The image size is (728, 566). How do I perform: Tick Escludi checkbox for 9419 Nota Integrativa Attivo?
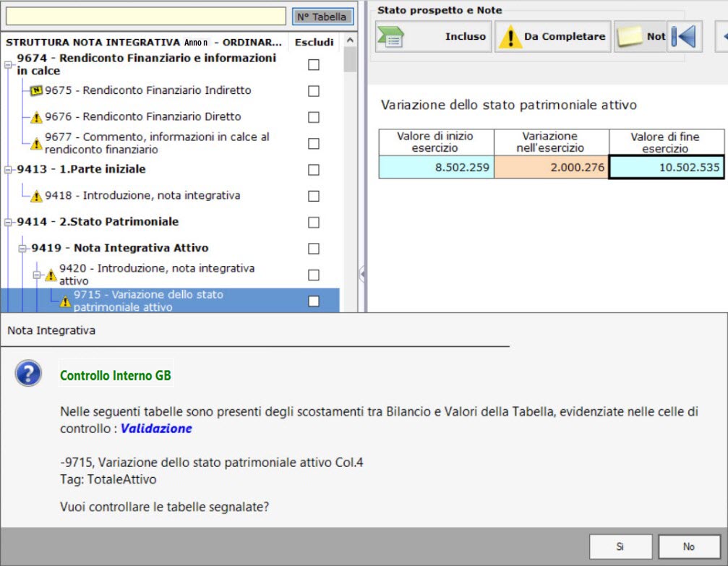(314, 249)
